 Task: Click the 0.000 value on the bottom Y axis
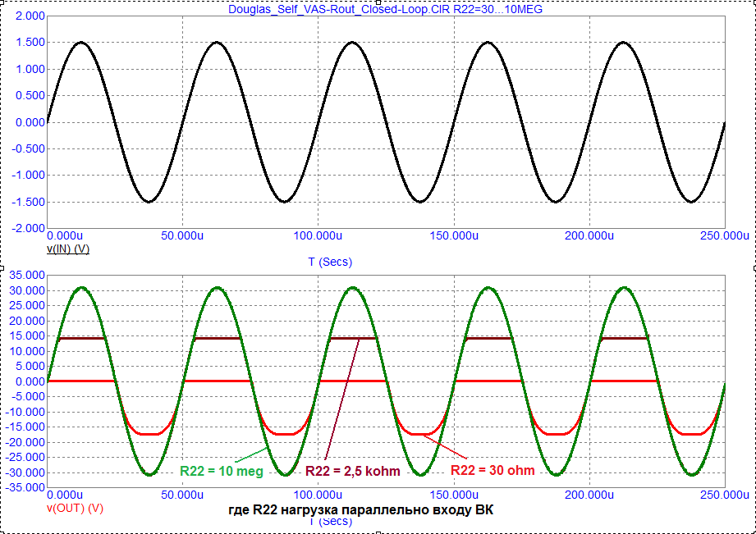30,381
